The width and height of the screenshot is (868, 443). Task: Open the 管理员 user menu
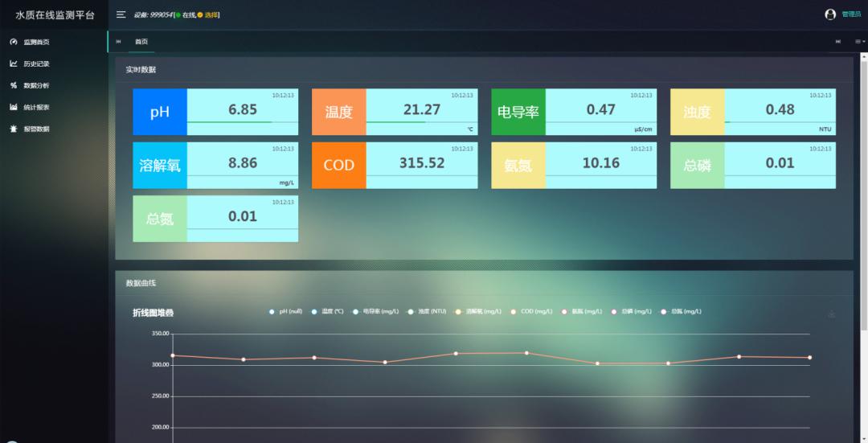pyautogui.click(x=851, y=14)
